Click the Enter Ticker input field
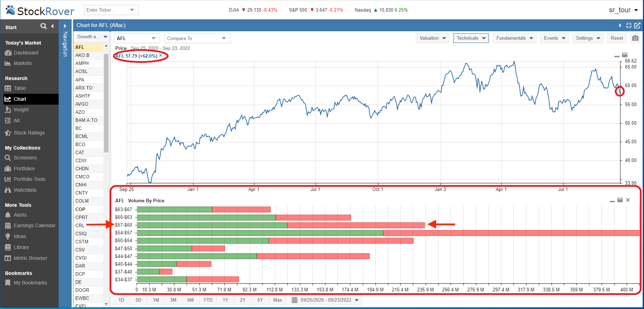The width and height of the screenshot is (644, 309). [x=106, y=10]
